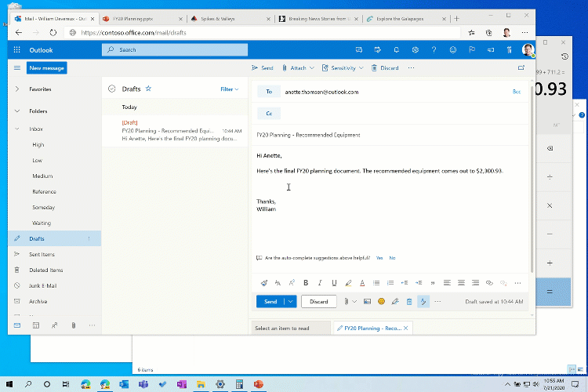The image size is (588, 392).
Task: Click the notifications bell icon
Action: [x=396, y=49]
